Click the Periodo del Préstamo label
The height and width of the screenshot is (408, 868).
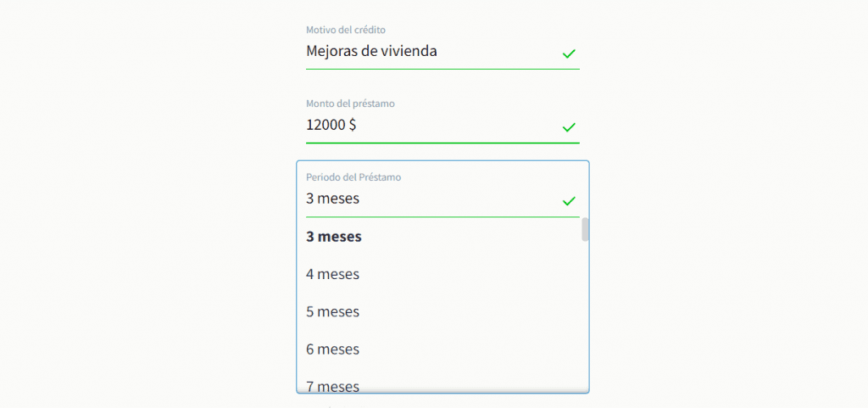point(353,177)
